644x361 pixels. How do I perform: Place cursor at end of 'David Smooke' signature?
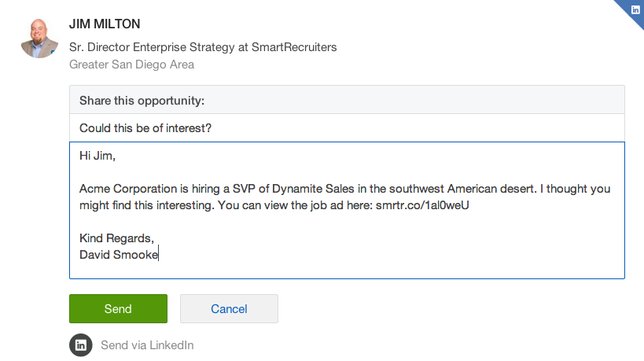pos(158,254)
